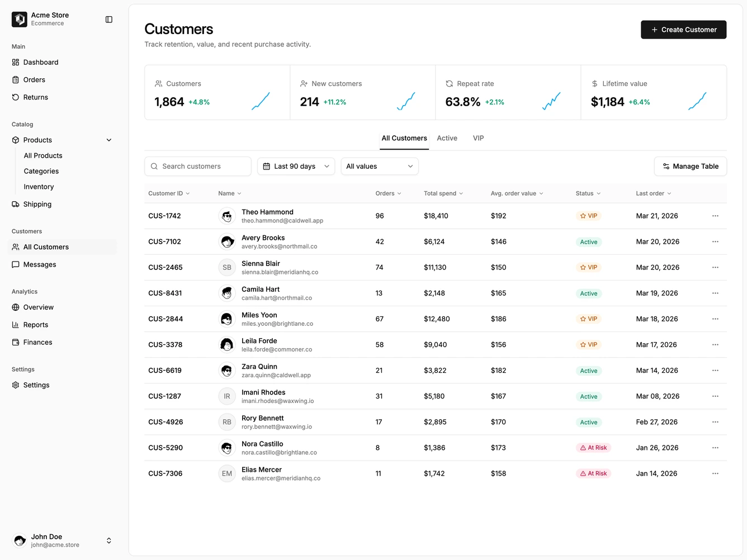Open the Returns page

pyautogui.click(x=62, y=97)
